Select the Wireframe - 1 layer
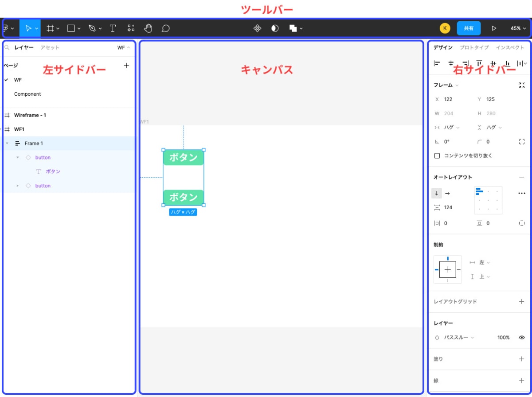The width and height of the screenshot is (532, 397). (30, 115)
